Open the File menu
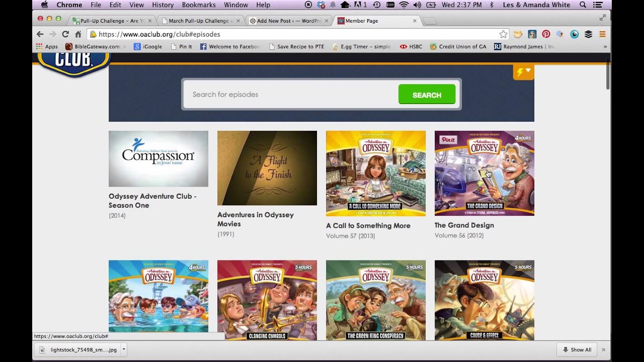Image resolution: width=644 pixels, height=362 pixels. [x=96, y=5]
